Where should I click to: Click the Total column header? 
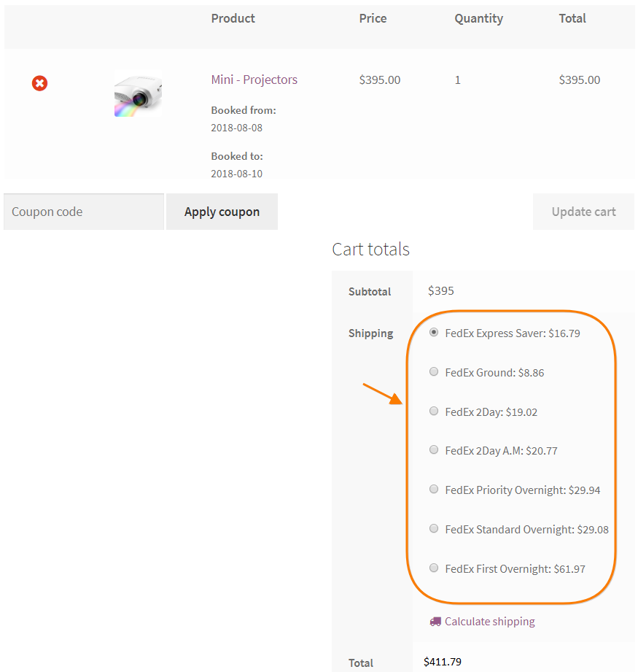572,18
